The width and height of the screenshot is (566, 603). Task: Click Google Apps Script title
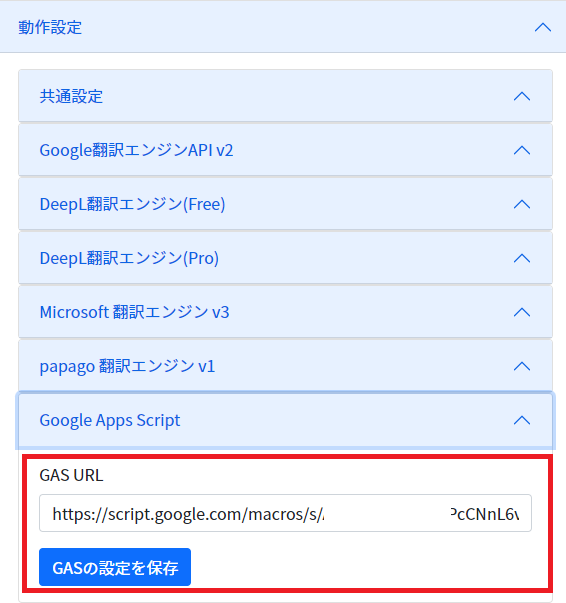coord(110,420)
